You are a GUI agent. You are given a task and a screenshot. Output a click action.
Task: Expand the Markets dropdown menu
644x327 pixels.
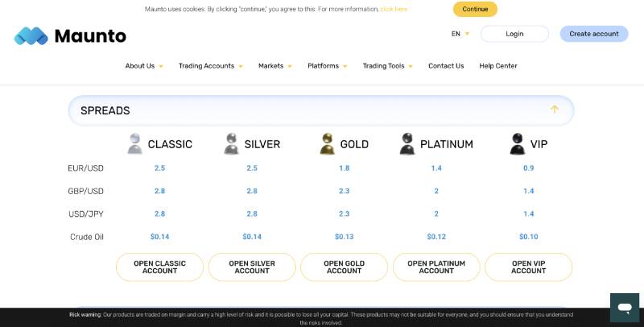click(x=275, y=66)
